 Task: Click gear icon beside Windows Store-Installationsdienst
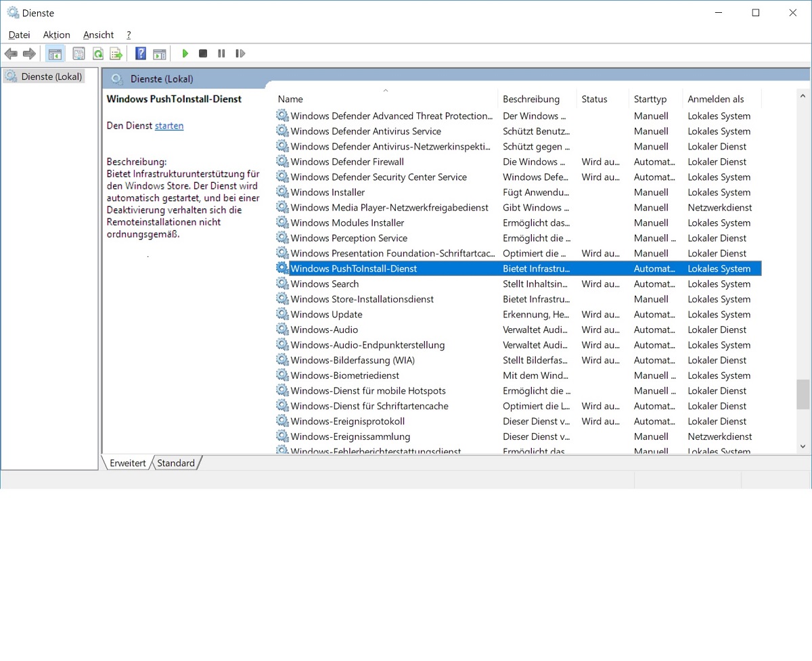click(x=282, y=299)
